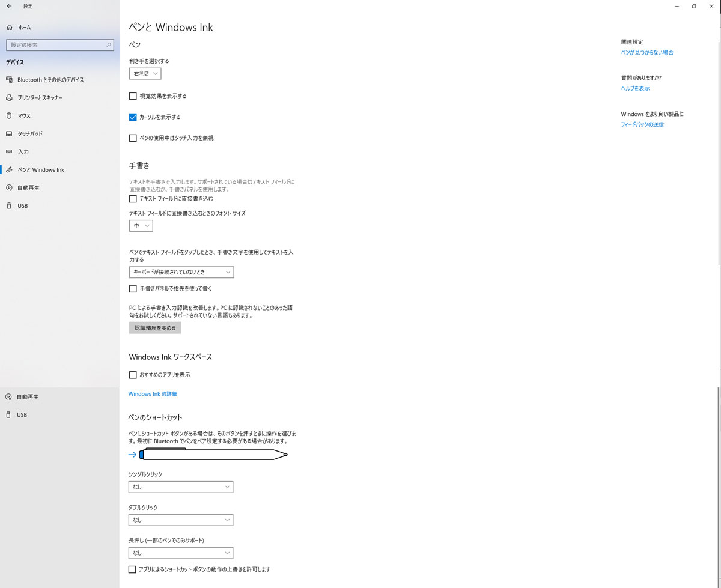Viewport: 721px width, 588px height.
Task: Click the 質問がありますか? label
Action: click(641, 78)
